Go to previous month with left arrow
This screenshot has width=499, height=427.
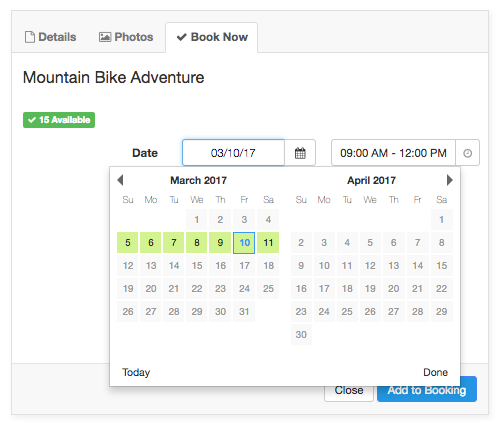(120, 180)
